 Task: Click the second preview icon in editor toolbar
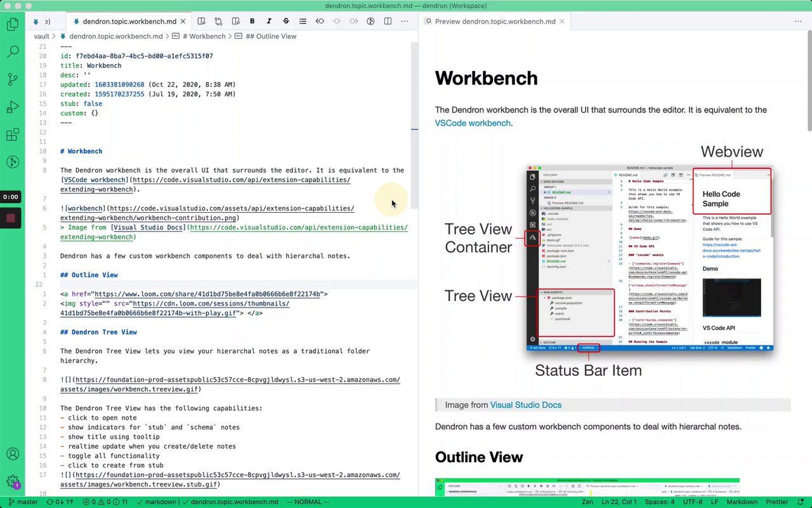click(235, 21)
